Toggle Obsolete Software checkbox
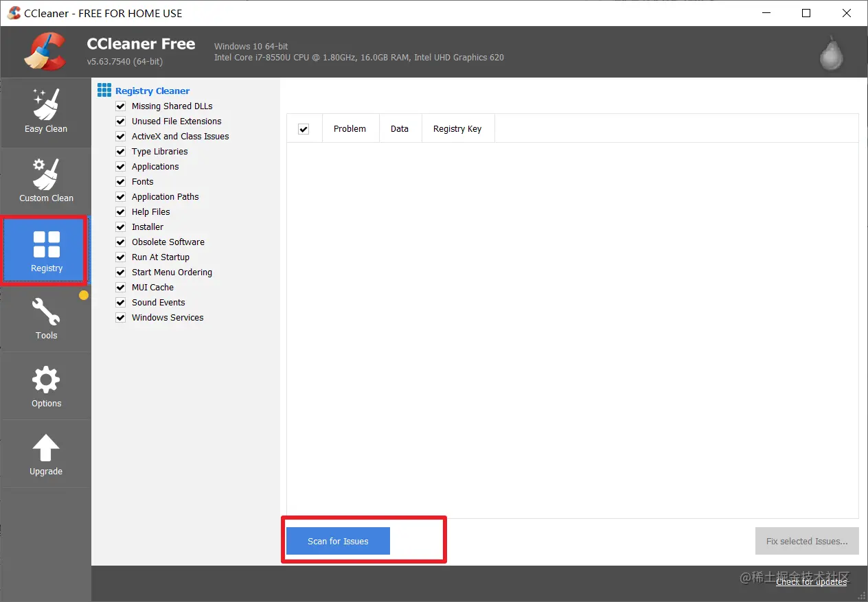 click(121, 242)
